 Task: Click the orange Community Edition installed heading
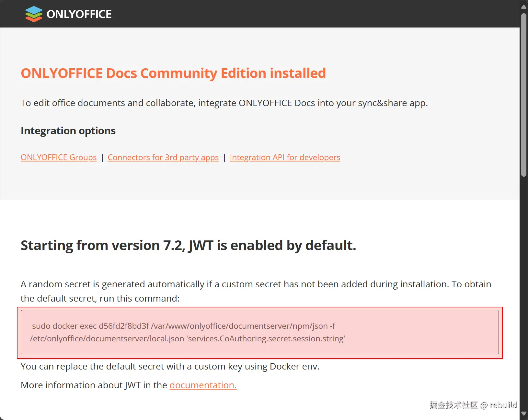173,73
